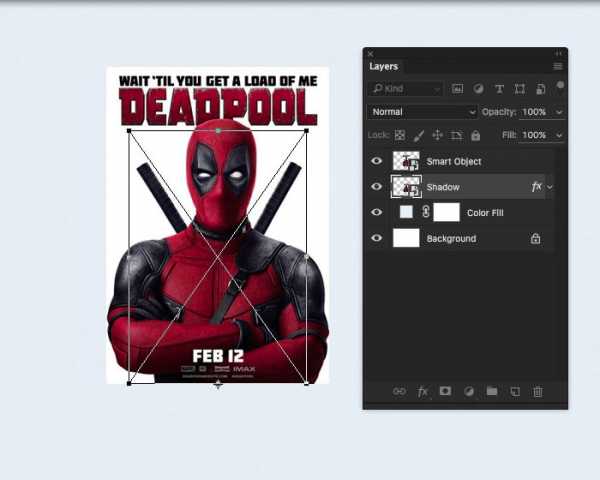Open the Normal blend mode dropdown
The width and height of the screenshot is (600, 480).
point(422,112)
